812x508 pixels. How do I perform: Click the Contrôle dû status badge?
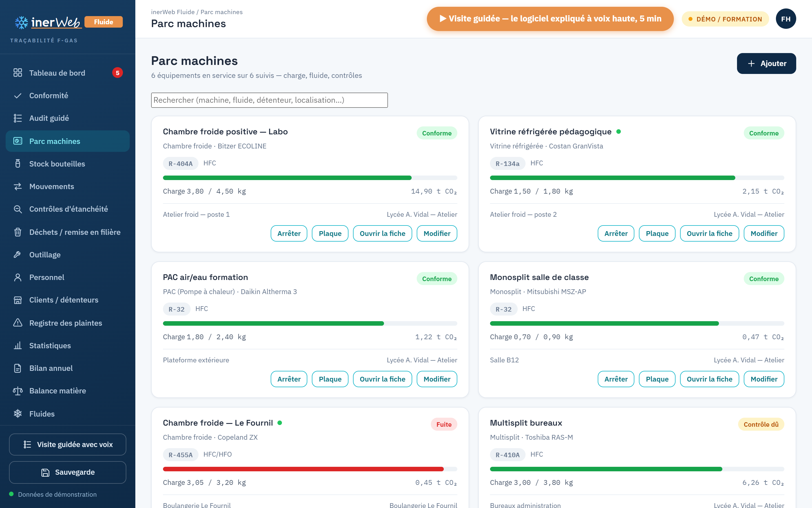(x=761, y=424)
